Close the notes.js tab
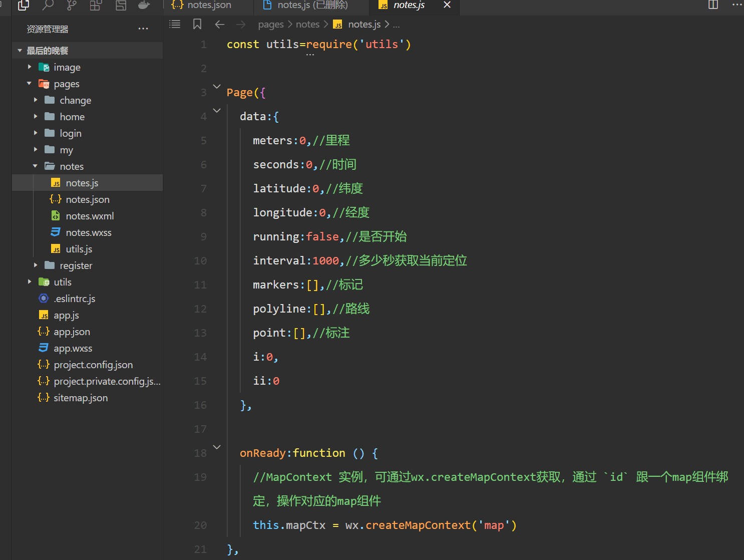This screenshot has width=744, height=560. point(447,5)
